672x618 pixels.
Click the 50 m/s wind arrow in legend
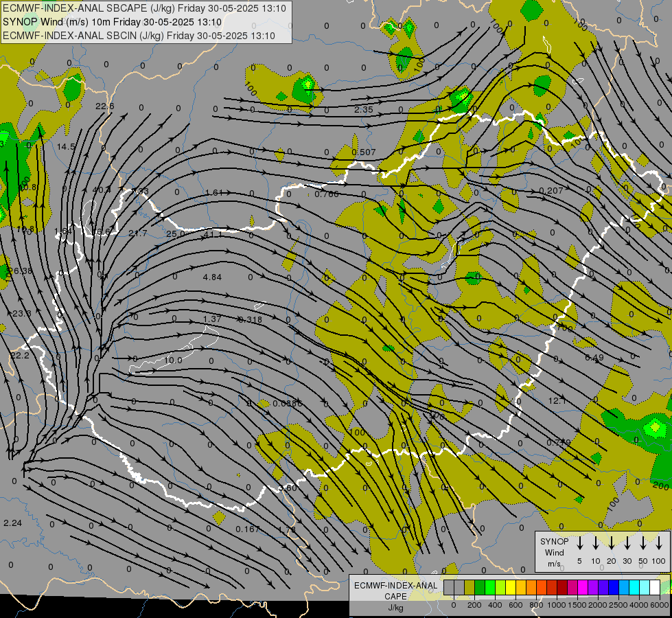coord(643,543)
